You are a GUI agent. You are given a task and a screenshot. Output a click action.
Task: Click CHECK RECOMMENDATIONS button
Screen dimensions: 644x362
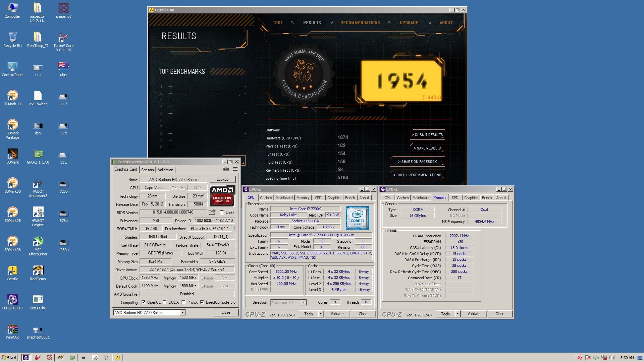418,175
